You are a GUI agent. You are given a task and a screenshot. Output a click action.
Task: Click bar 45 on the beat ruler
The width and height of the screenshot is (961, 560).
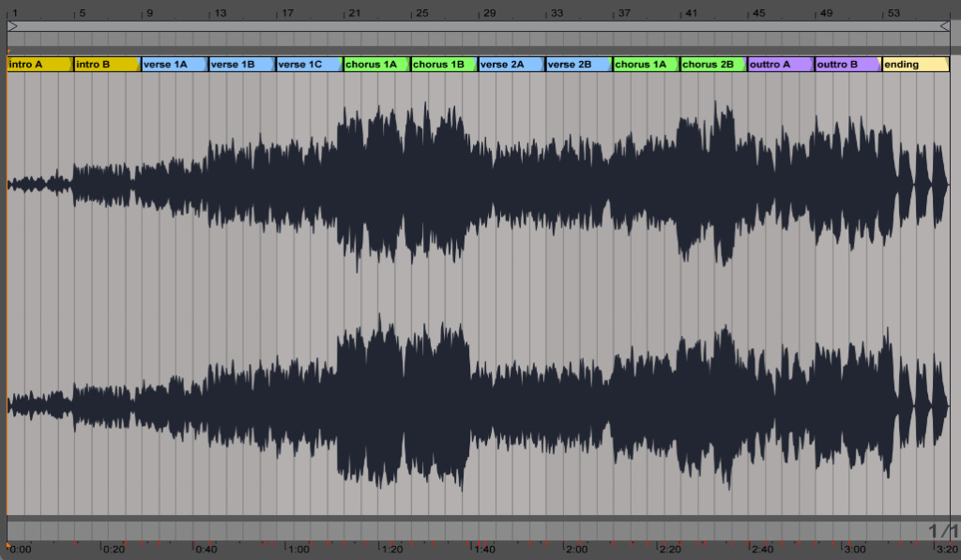(758, 13)
